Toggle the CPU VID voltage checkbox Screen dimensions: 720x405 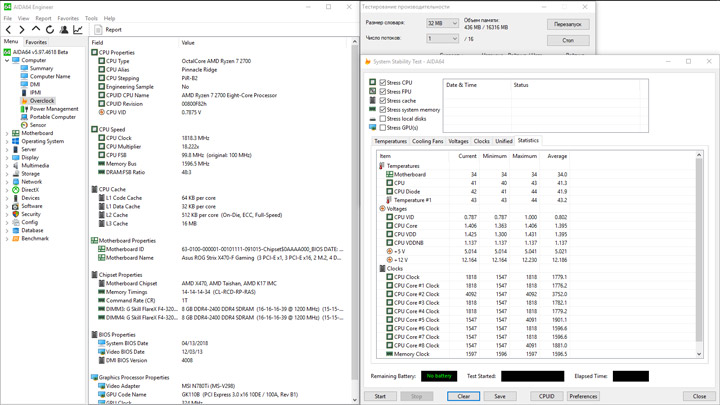pyautogui.click(x=389, y=217)
